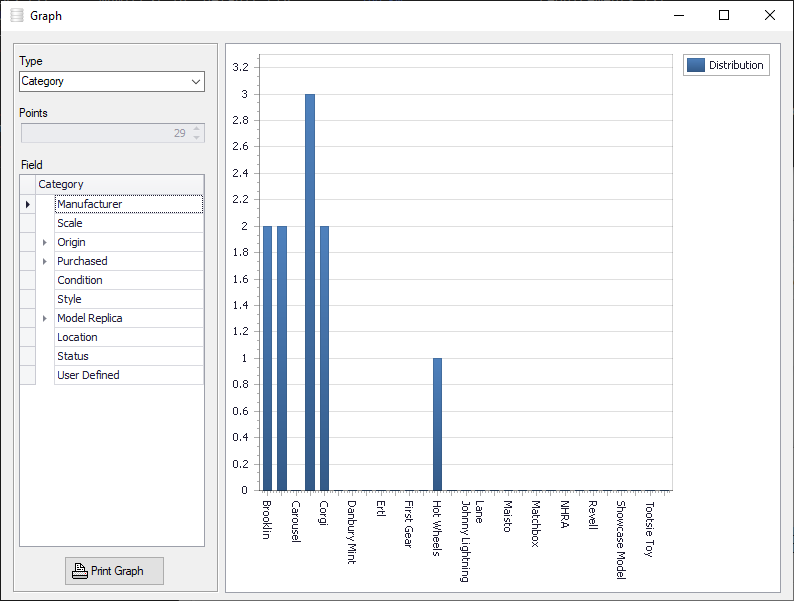794x601 pixels.
Task: Click the row indicator arrow beside Manufacturer
Action: click(x=28, y=204)
